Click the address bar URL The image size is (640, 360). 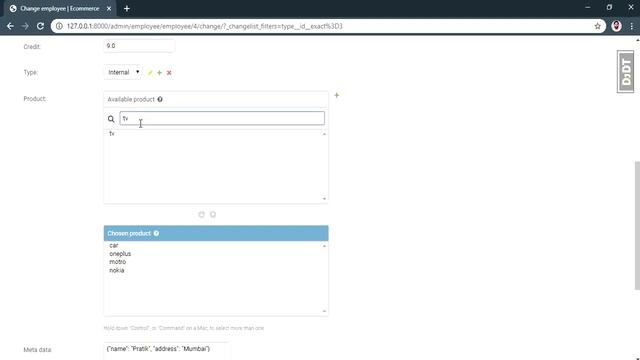coord(204,26)
